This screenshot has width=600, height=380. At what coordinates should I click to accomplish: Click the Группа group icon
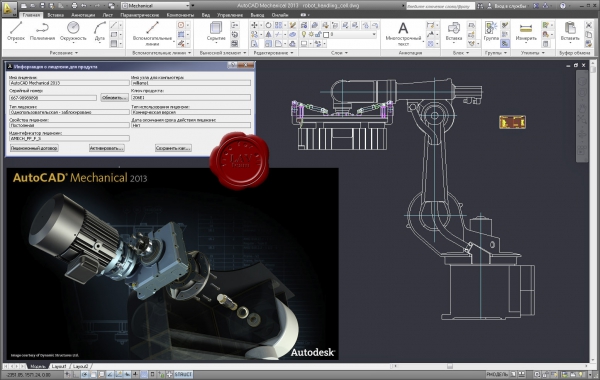491,31
